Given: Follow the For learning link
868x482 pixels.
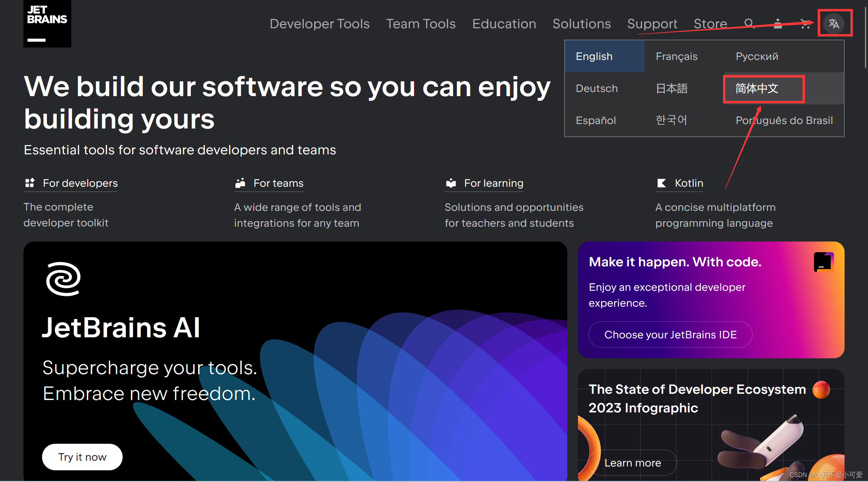Looking at the screenshot, I should [x=493, y=183].
